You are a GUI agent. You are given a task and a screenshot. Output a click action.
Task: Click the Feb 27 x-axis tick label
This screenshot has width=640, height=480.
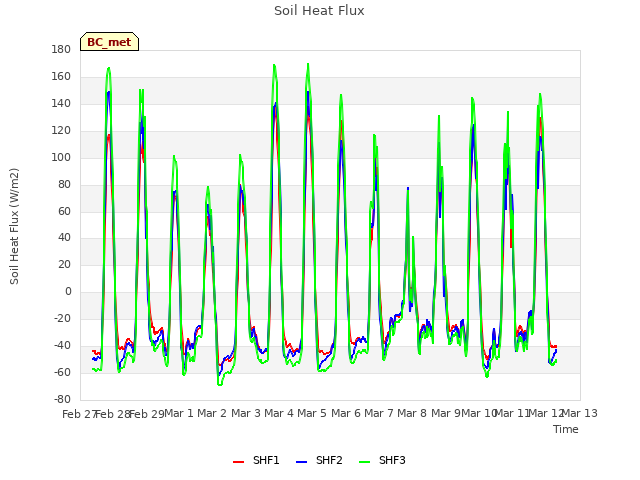pyautogui.click(x=79, y=414)
